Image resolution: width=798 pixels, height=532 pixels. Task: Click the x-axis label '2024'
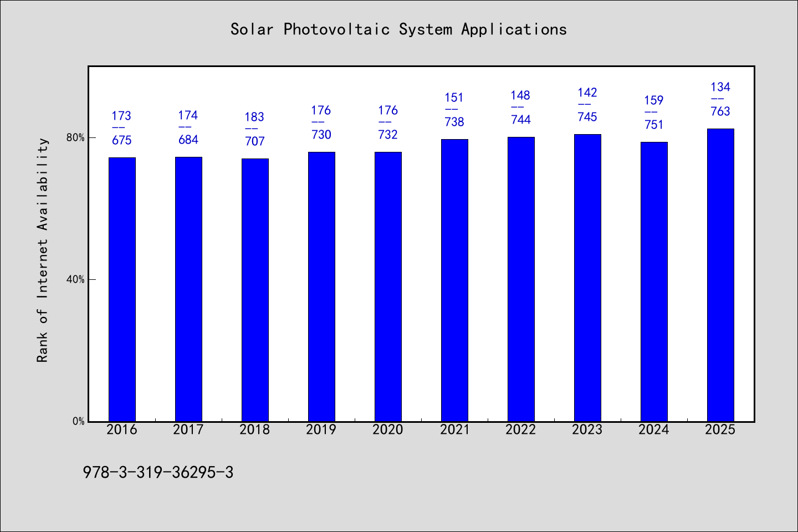(654, 429)
